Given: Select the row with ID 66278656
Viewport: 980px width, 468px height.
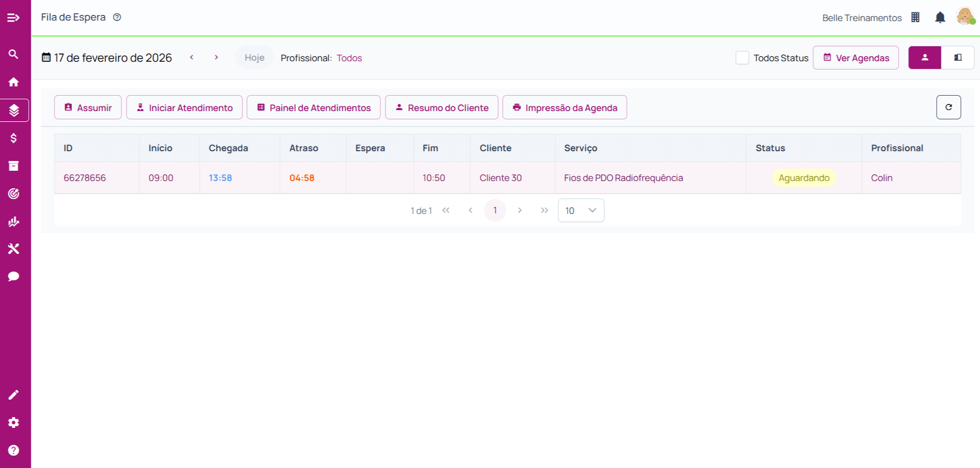Looking at the screenshot, I should [x=85, y=178].
